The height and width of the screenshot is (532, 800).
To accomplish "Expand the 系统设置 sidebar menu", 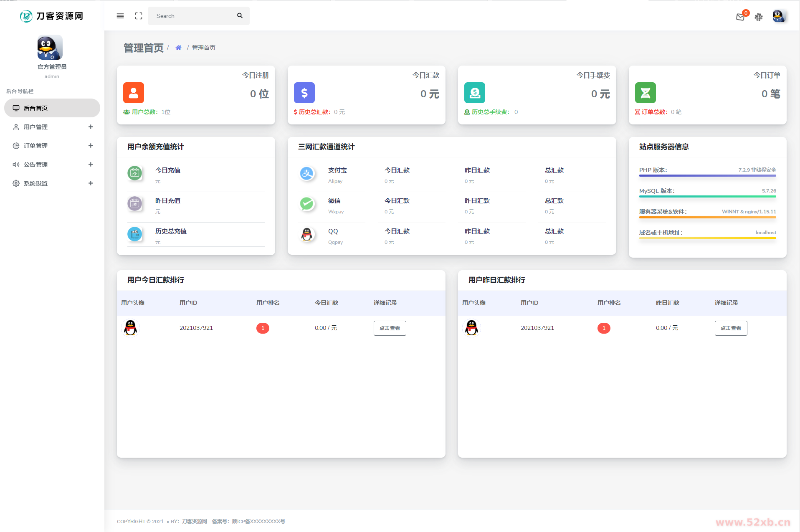I will tap(52, 183).
